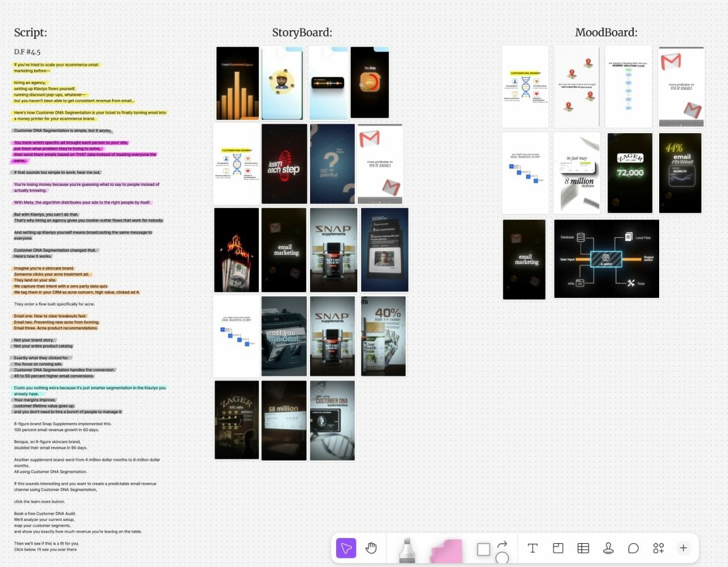Select the 'GENERIC WELCOME FLOW' moodboard image

[x=628, y=87]
